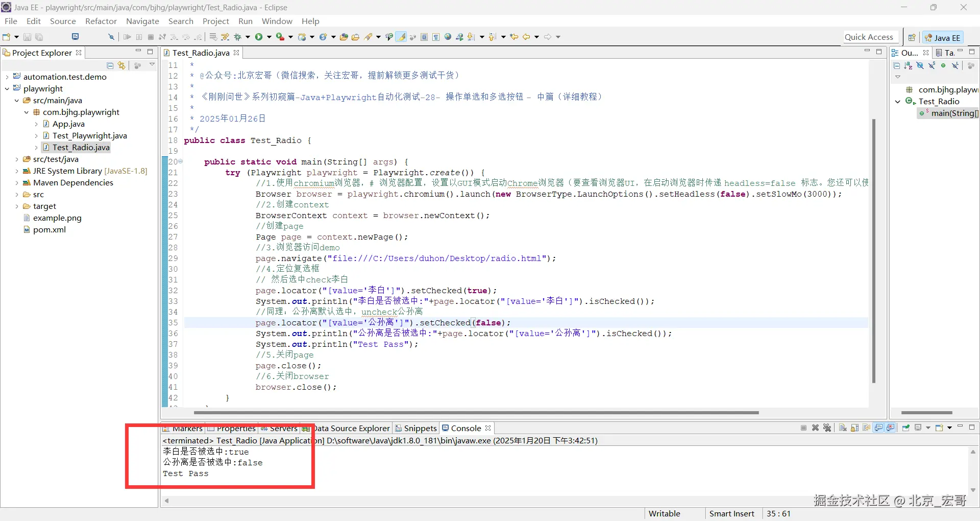Toggle Hide Non-Public Members in Outline
Viewport: 980px width, 521px height.
pos(943,65)
